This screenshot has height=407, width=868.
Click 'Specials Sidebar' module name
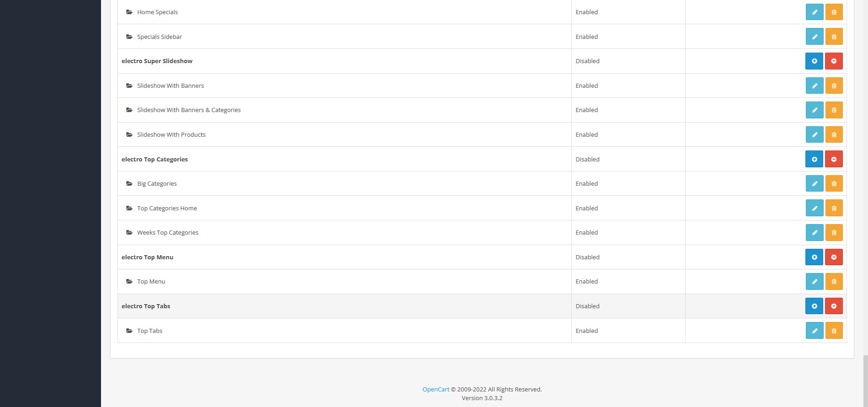[x=160, y=37]
